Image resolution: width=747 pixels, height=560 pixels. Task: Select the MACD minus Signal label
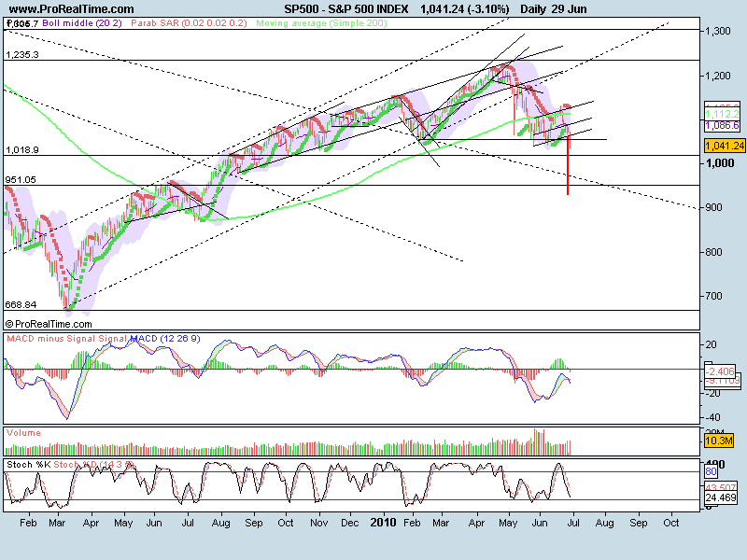(x=51, y=339)
